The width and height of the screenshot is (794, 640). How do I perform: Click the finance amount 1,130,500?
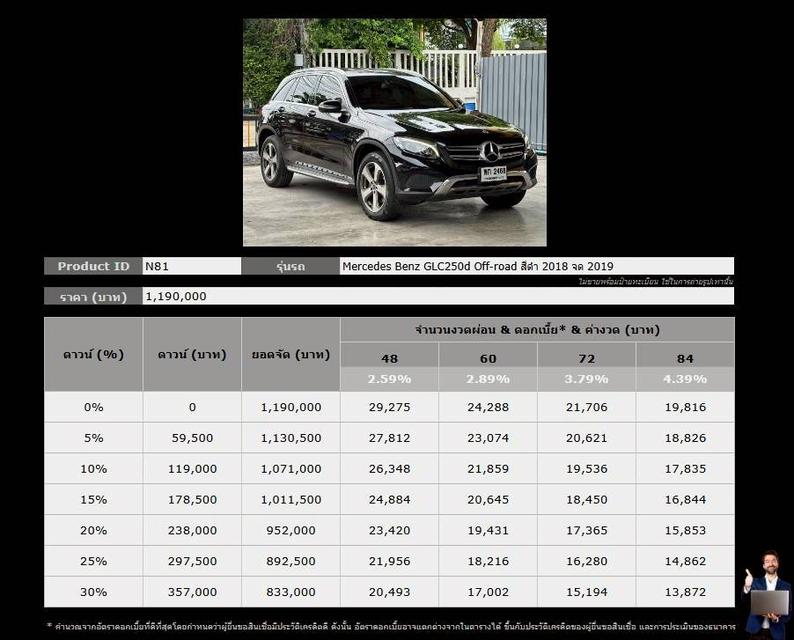[291, 438]
